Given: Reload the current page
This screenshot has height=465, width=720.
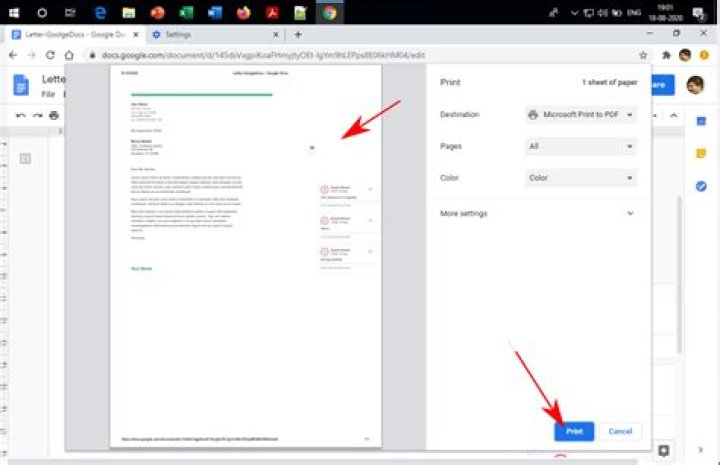Looking at the screenshot, I should (50, 55).
